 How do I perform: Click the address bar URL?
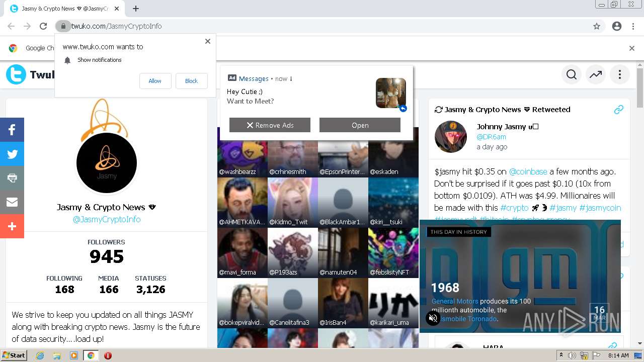click(x=116, y=26)
